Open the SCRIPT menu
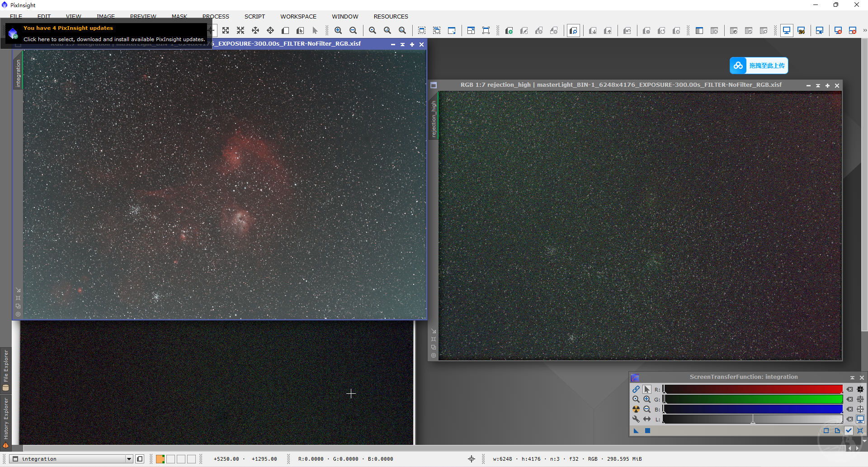 point(255,17)
